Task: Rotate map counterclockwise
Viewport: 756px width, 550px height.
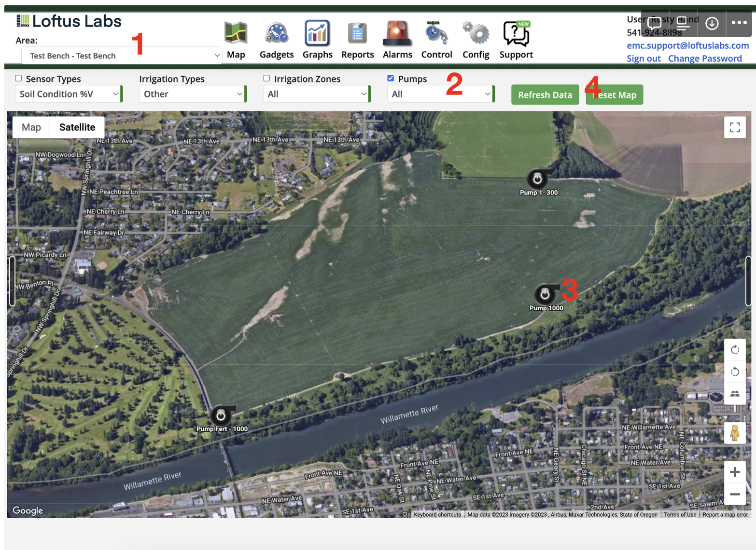Action: [x=735, y=371]
